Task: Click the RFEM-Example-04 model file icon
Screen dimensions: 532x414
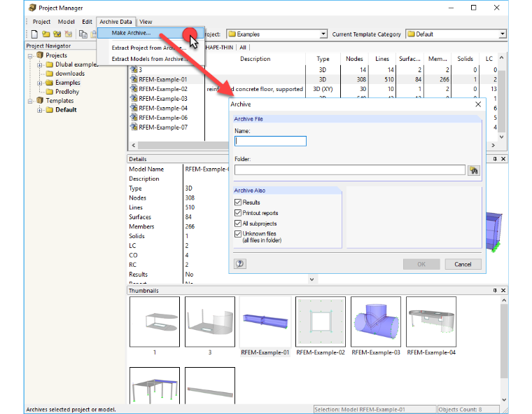Action: pos(134,108)
